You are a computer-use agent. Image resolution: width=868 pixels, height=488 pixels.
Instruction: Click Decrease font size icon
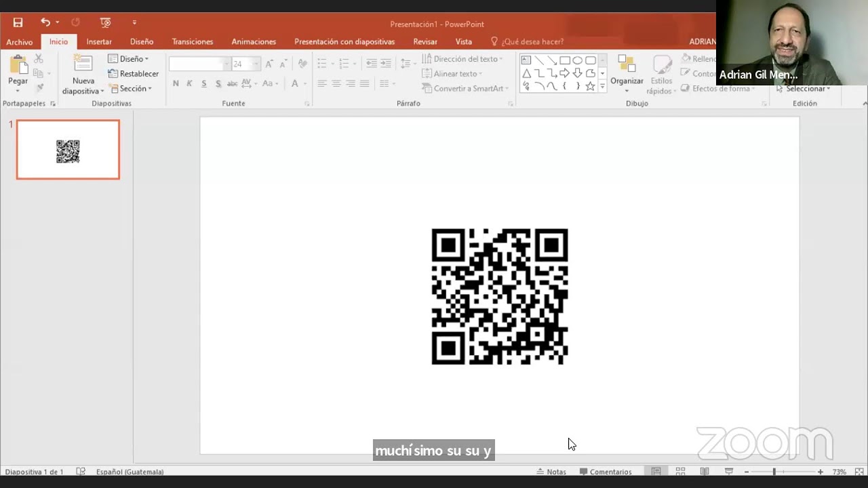[x=283, y=64]
